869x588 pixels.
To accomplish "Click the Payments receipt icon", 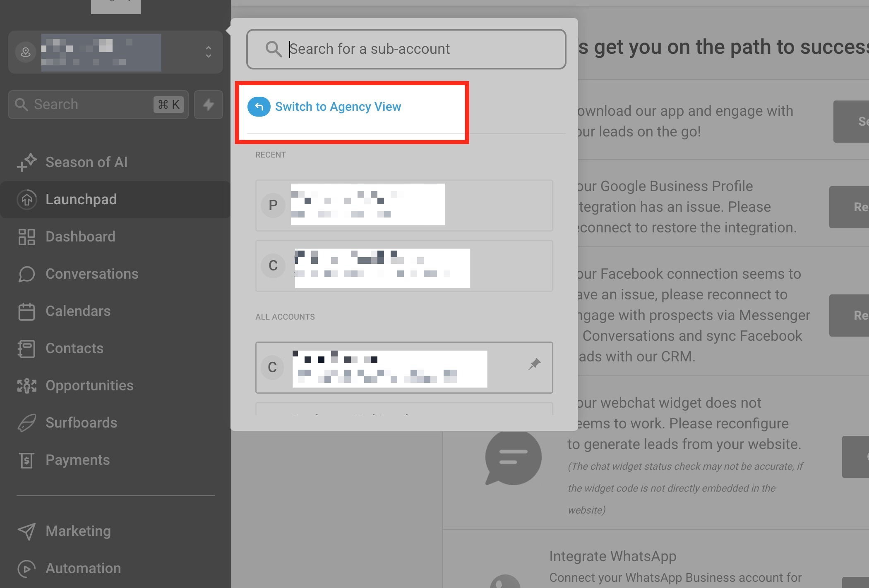I will pos(26,460).
